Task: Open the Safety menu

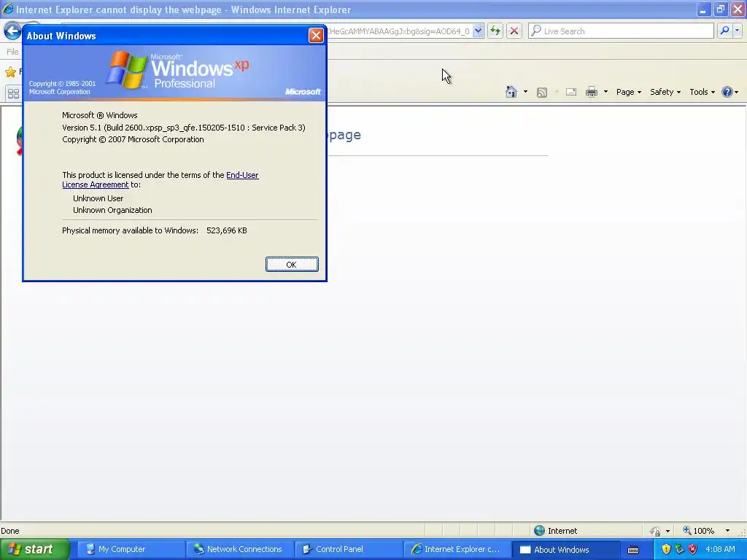Action: (x=665, y=92)
